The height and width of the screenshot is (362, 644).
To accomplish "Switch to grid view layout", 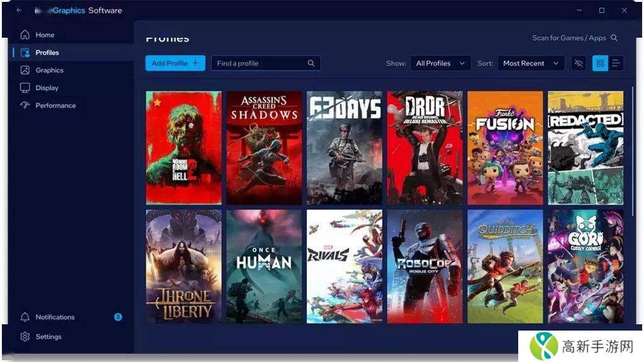I will (x=600, y=63).
